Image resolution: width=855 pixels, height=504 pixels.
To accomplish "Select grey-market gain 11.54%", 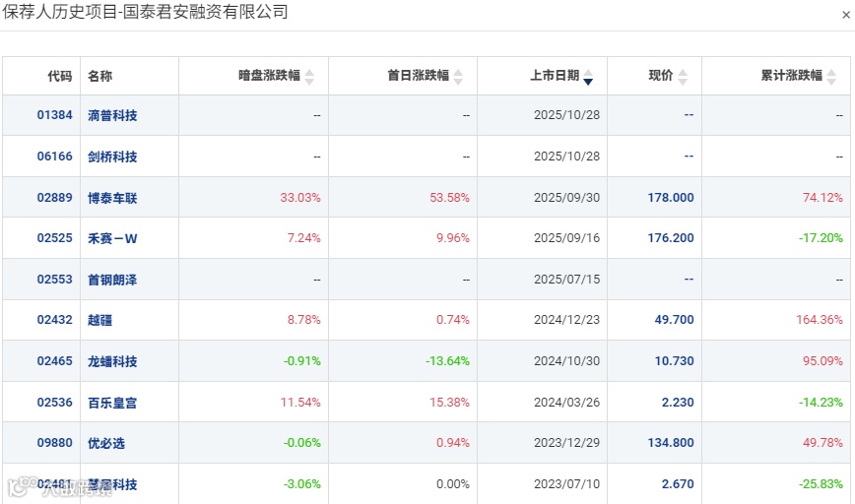I will [300, 403].
